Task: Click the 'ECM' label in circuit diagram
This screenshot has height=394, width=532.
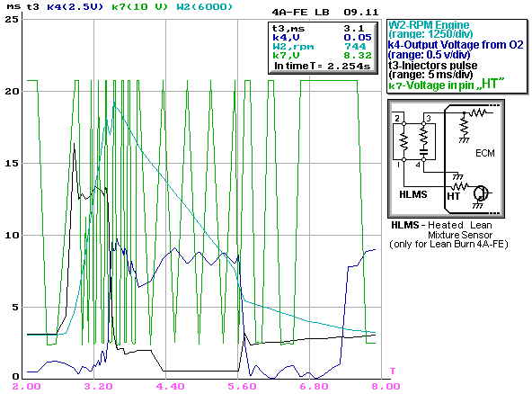Action: [485, 153]
